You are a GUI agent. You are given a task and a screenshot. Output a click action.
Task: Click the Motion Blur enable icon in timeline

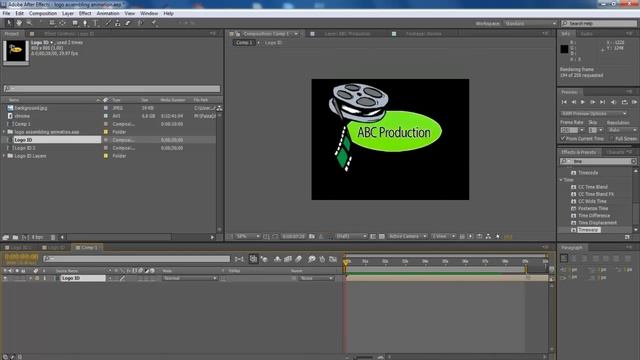tap(299, 259)
